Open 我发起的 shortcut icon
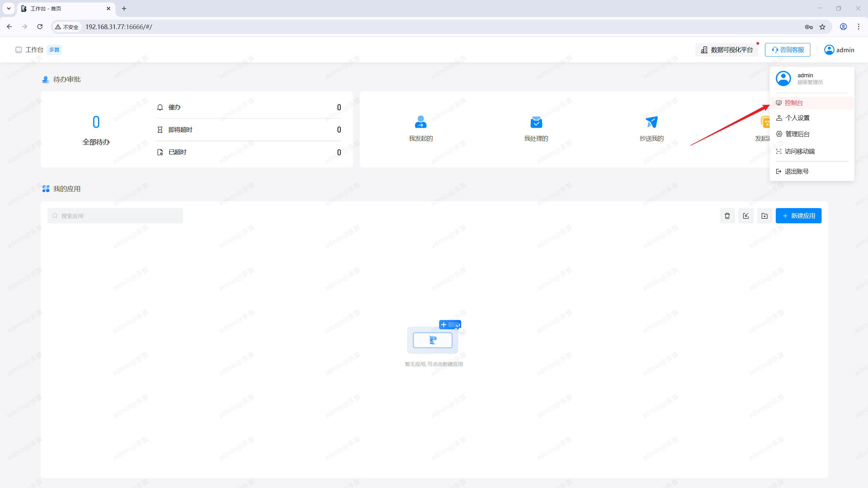This screenshot has width=868, height=488. click(x=420, y=122)
